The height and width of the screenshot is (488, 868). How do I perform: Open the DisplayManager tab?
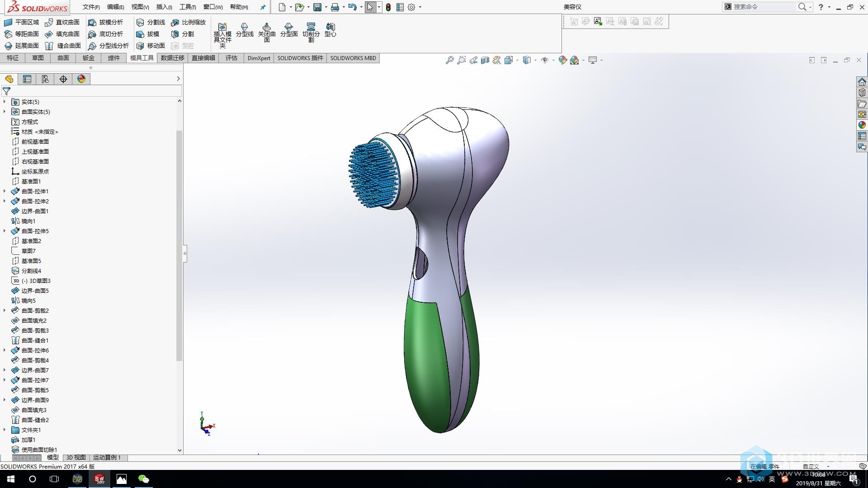pos(81,79)
